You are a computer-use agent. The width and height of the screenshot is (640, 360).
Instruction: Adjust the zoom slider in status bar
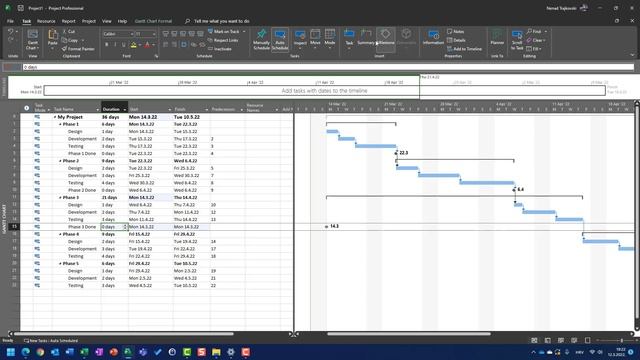pos(622,340)
